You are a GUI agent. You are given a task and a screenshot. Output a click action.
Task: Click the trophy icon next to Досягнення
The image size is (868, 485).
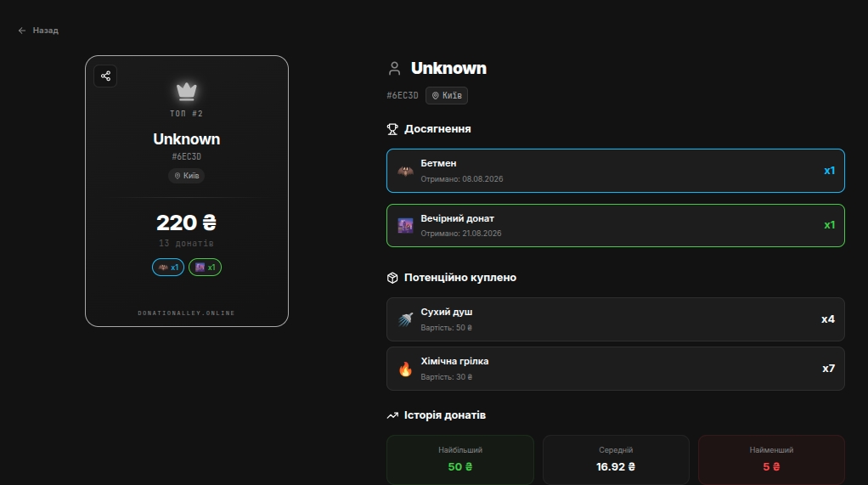[x=392, y=129]
